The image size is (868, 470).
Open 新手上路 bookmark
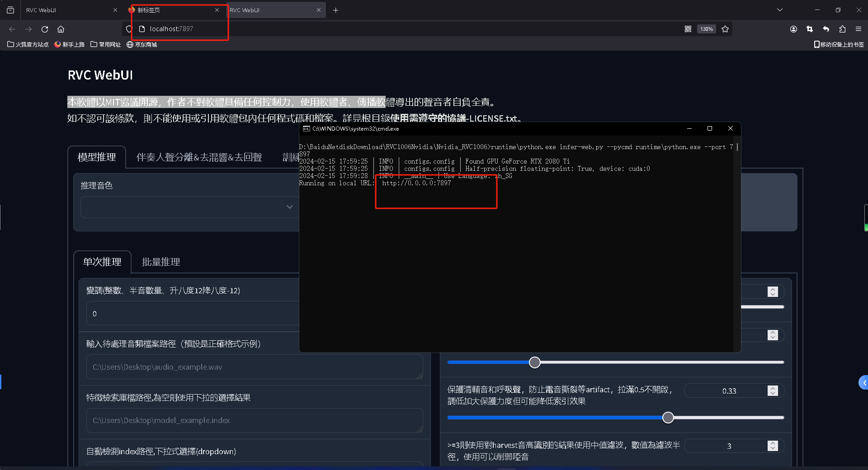tap(70, 44)
